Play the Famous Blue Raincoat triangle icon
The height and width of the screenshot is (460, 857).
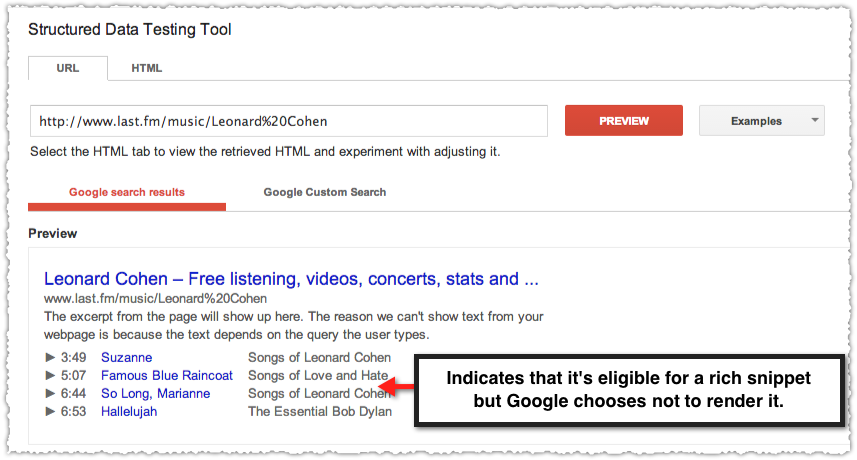(50, 375)
